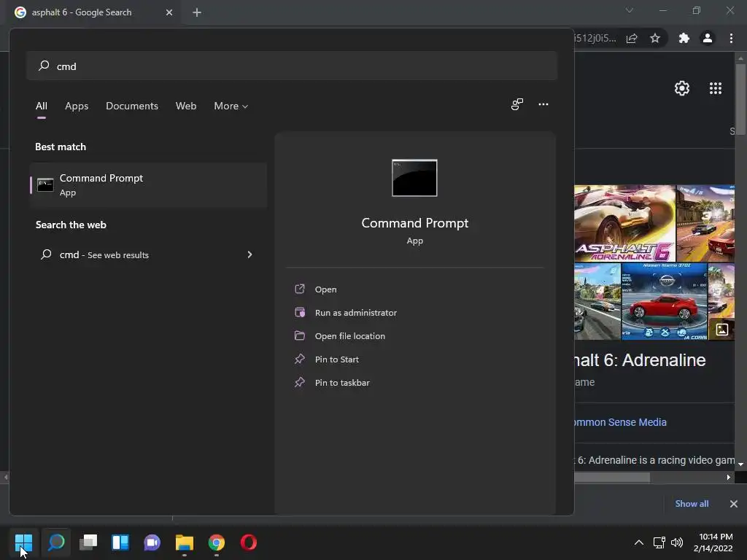Open the volume tray icon
The width and height of the screenshot is (747, 560).
tap(676, 542)
